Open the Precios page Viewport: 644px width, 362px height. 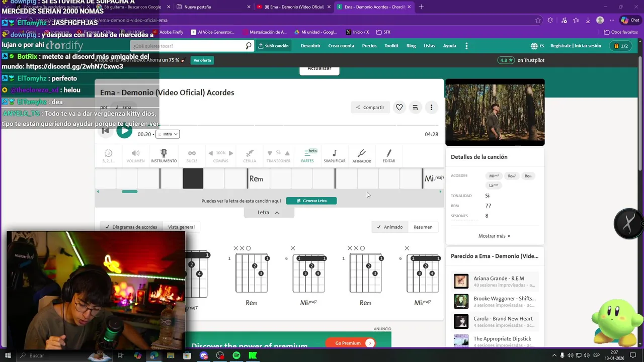coord(369,46)
